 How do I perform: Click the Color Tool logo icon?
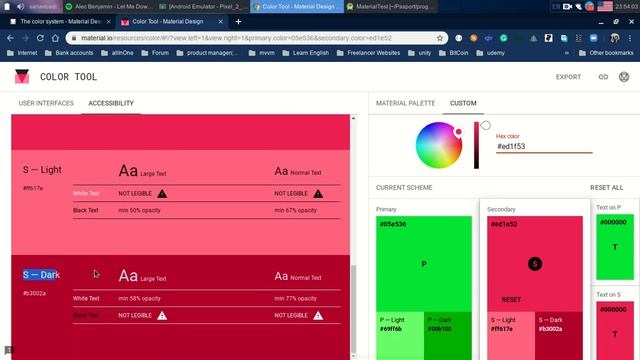(22, 76)
